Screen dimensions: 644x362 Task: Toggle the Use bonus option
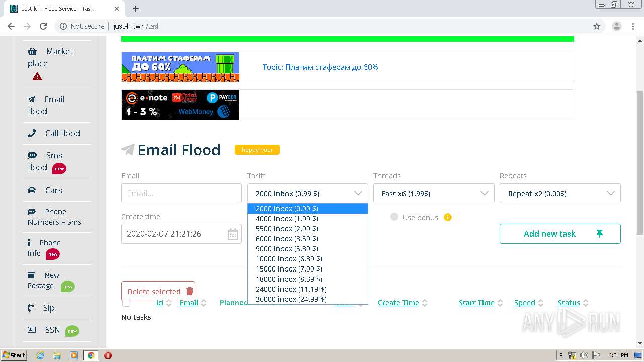[x=394, y=217]
